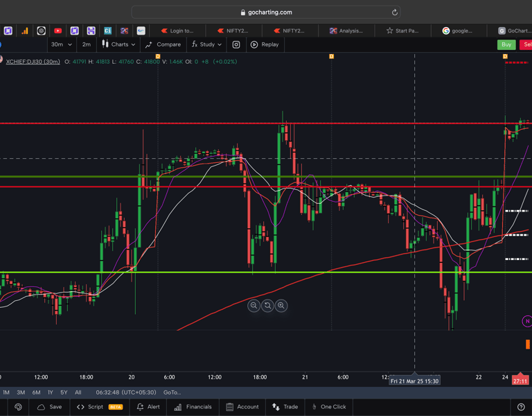Screen dimensions: 532x416
Task: Open the purple H-shaped bookmark icon
Action: [x=91, y=31]
